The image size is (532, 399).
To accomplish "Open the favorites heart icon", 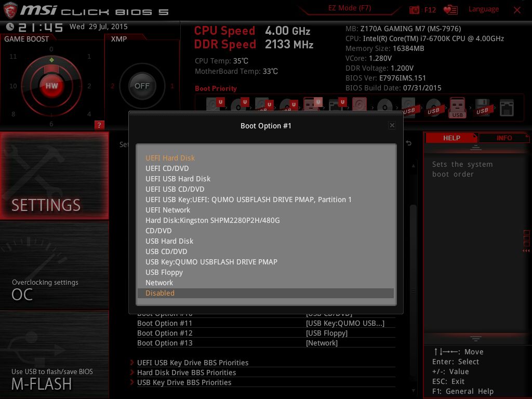I will (x=450, y=10).
